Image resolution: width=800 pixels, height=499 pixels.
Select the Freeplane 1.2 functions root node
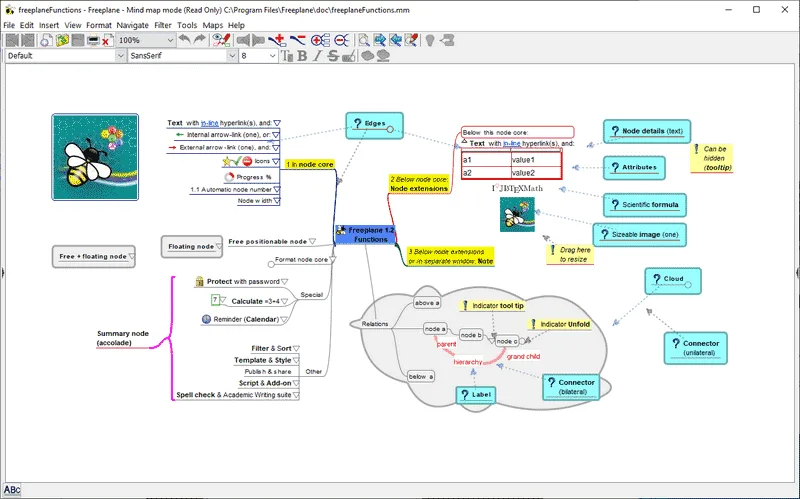[x=365, y=235]
